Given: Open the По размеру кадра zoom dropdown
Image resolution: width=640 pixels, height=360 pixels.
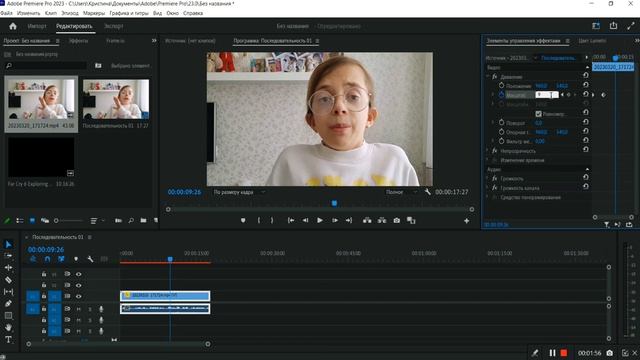Looking at the screenshot, I should [x=240, y=192].
